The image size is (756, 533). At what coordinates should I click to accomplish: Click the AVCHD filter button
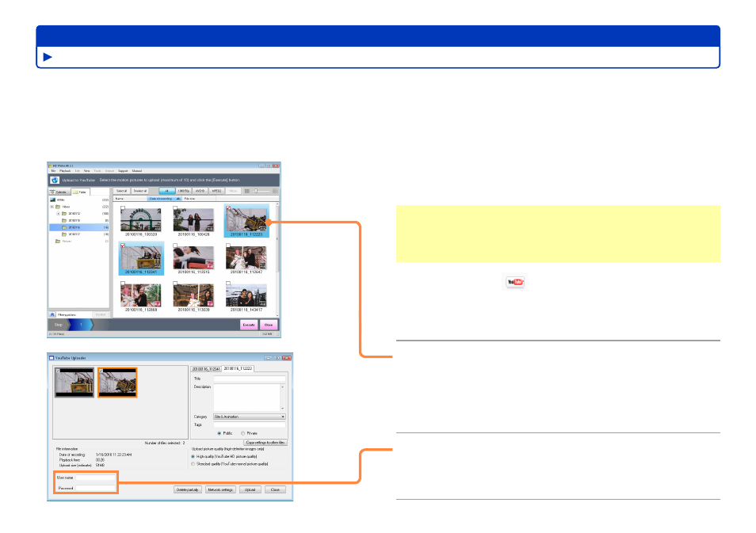(200, 192)
